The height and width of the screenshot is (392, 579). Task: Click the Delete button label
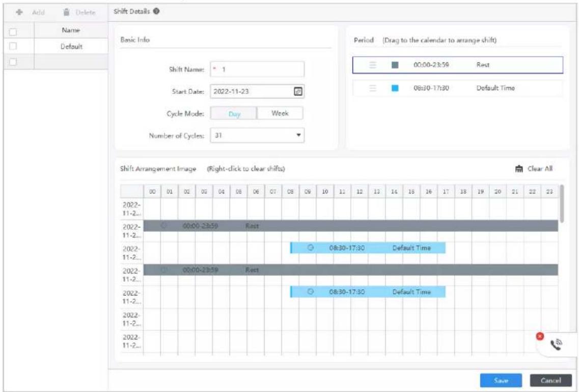point(86,13)
